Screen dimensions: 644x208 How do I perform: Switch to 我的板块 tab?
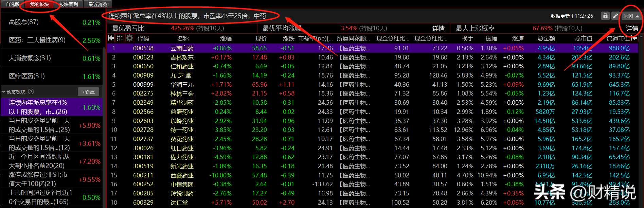(39, 4)
